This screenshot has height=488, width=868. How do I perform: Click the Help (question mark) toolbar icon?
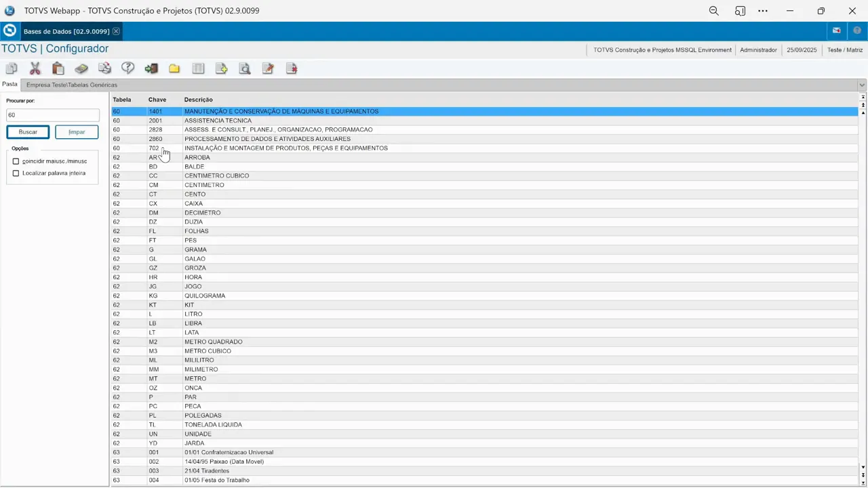[x=127, y=68]
